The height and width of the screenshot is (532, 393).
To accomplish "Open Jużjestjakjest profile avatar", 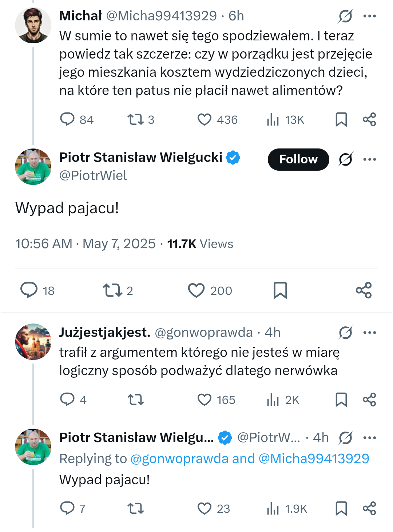I will 33,342.
